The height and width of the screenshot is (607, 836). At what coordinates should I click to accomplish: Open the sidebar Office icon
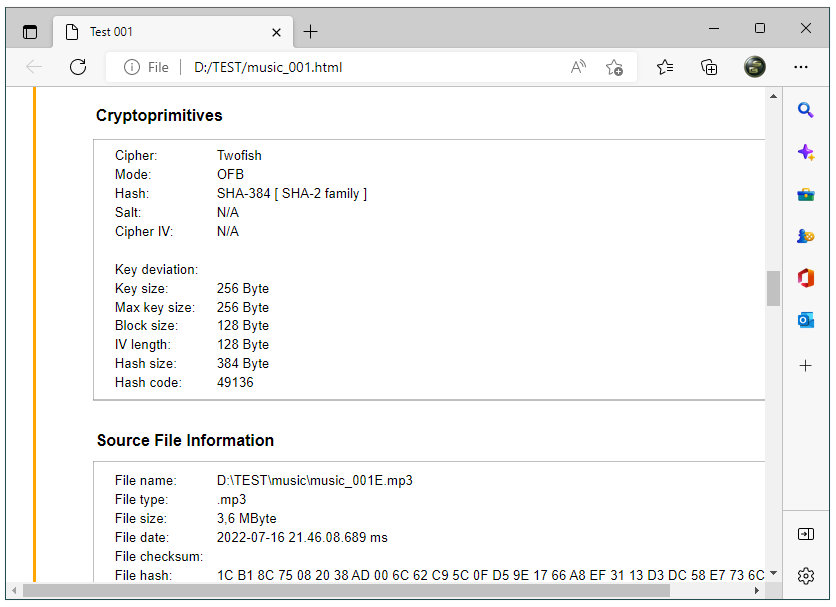coord(806,278)
